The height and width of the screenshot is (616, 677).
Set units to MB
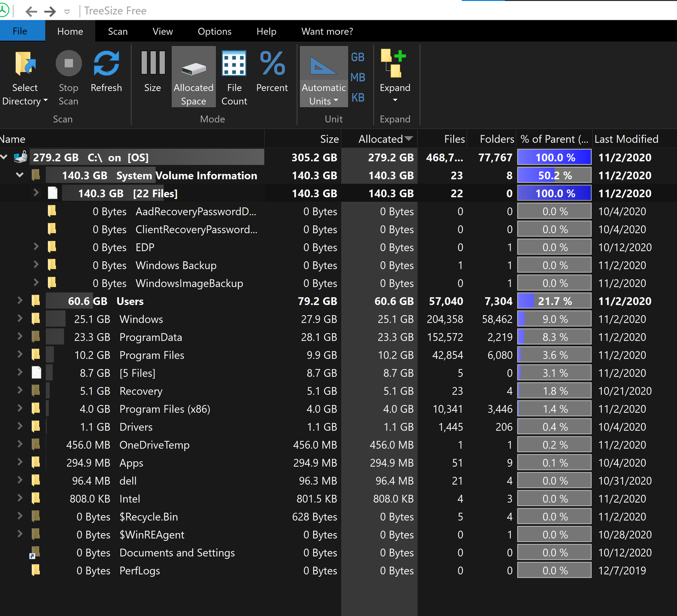click(x=357, y=78)
